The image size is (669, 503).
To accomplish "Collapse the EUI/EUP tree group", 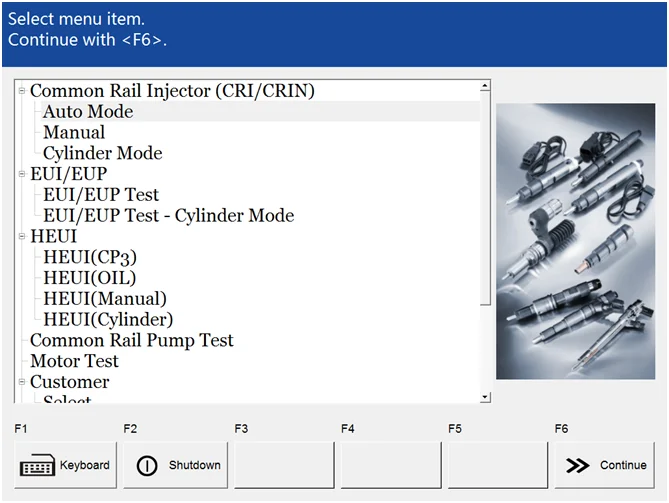I will click(22, 174).
